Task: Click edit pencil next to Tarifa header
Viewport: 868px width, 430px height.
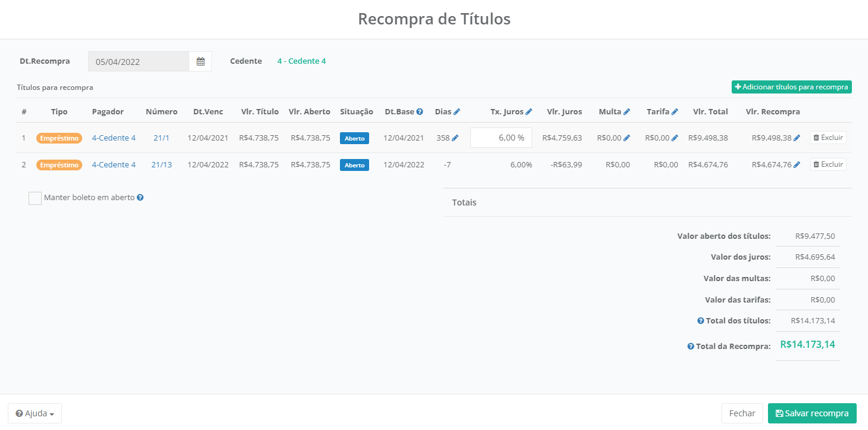Action: click(x=675, y=112)
